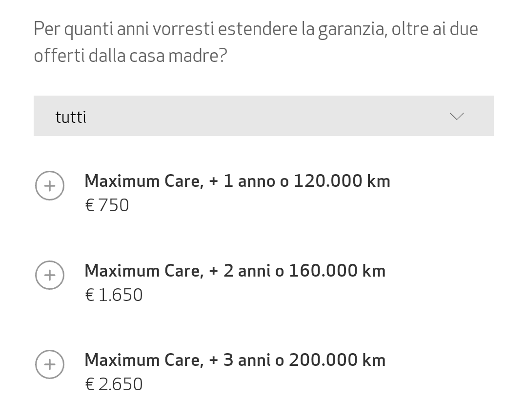Open 'Maximum Care, + 1 anno o 120.000 km' title

[x=237, y=181]
